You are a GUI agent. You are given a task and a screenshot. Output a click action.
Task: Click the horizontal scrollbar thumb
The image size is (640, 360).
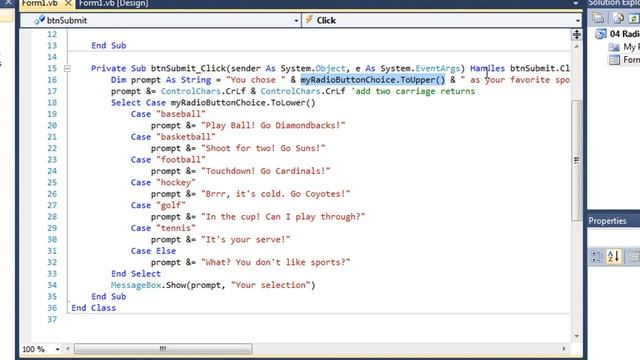(x=163, y=349)
